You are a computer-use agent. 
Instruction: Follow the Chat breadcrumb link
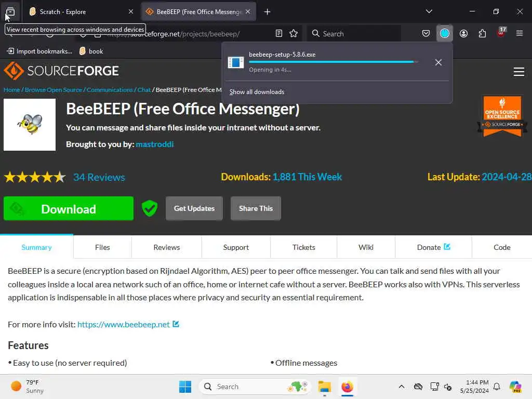click(144, 90)
